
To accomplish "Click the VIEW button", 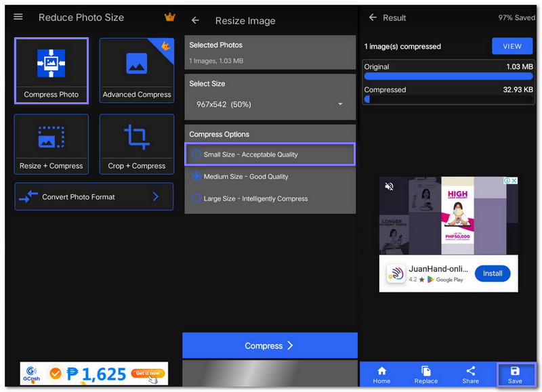I will (x=512, y=46).
